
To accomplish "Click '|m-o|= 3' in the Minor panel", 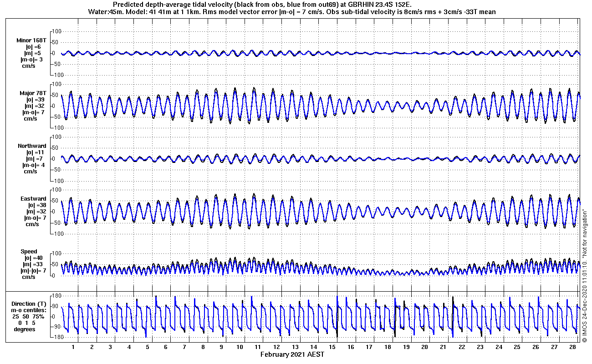I will 31,60.
